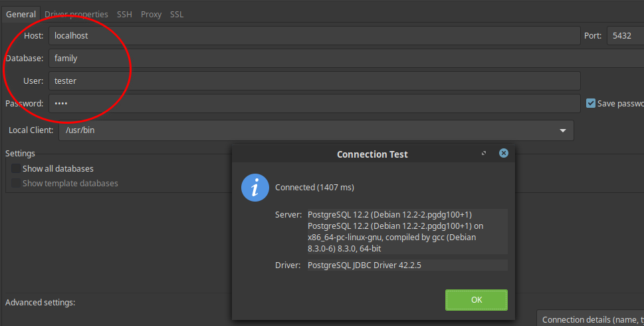
Task: Check the Show template databases option
Action: [16, 183]
